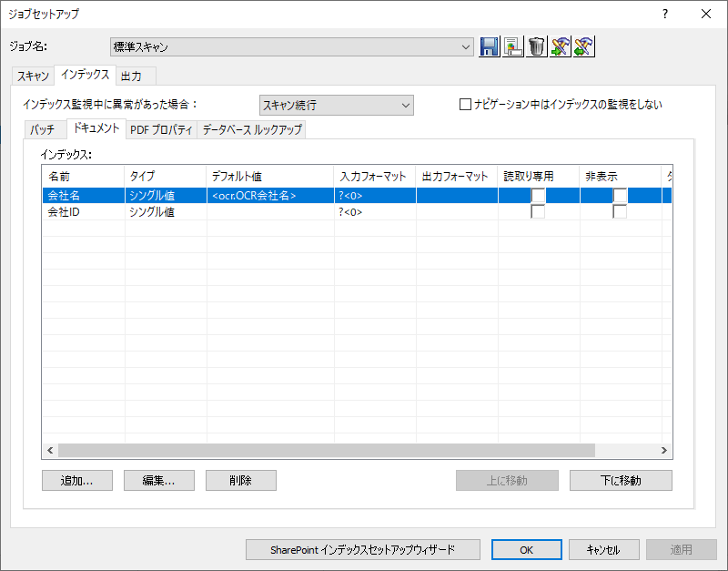Enable ナビゲーション中はインデックスの監視をしない checkbox
The image size is (728, 571).
(x=465, y=104)
